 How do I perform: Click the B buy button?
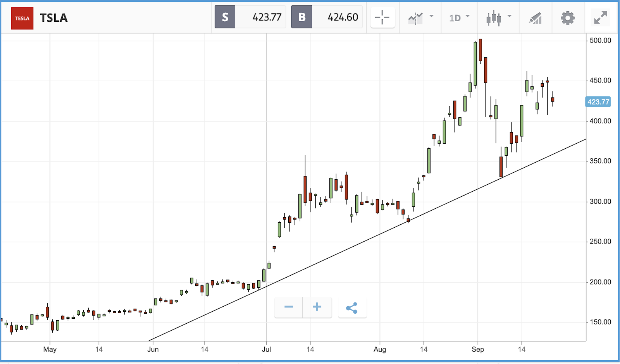[x=302, y=17]
